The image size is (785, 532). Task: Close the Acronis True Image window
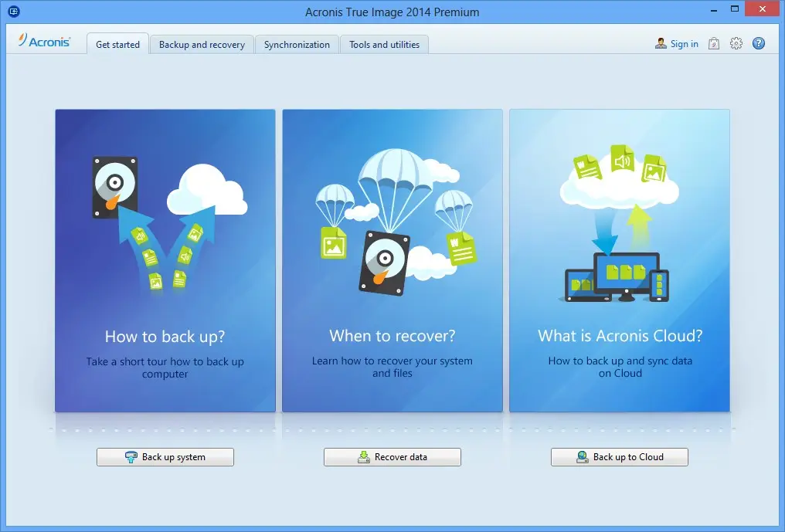click(762, 9)
